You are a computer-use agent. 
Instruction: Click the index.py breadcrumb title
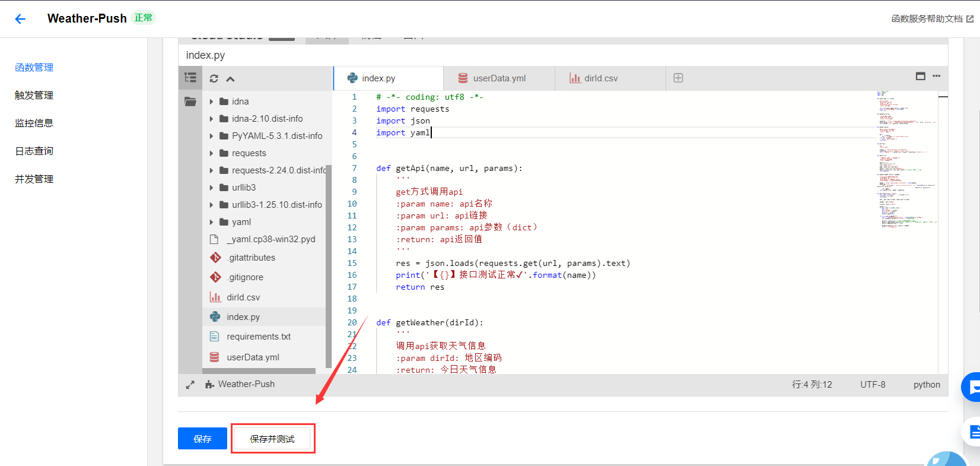pos(205,55)
